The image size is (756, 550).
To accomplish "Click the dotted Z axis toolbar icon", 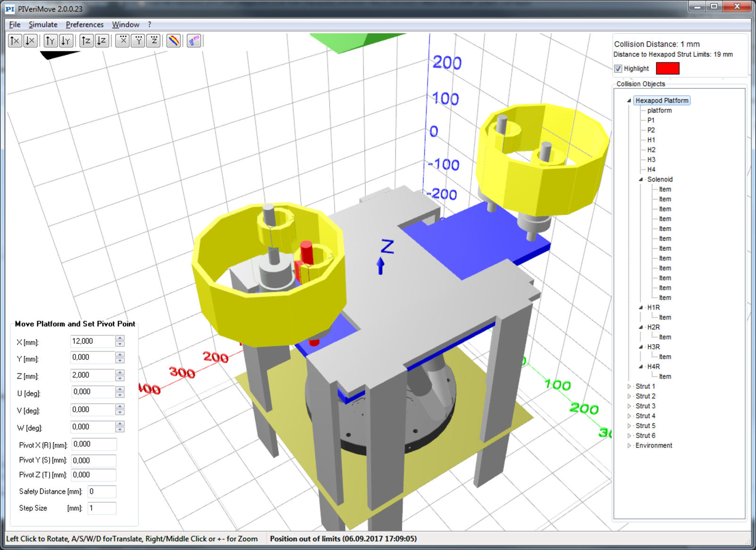I will coord(154,41).
